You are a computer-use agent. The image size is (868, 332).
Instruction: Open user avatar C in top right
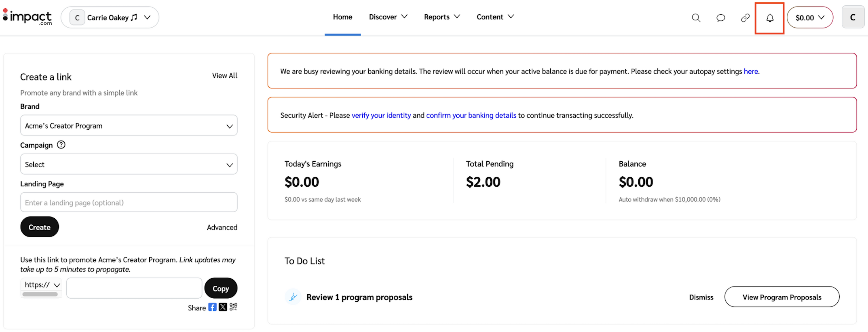pos(853,18)
